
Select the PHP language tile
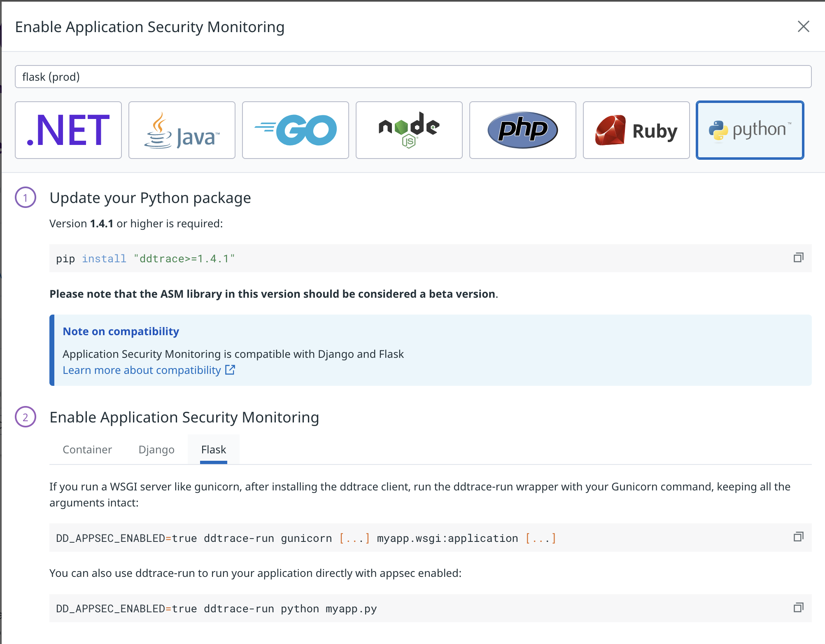[x=522, y=130]
